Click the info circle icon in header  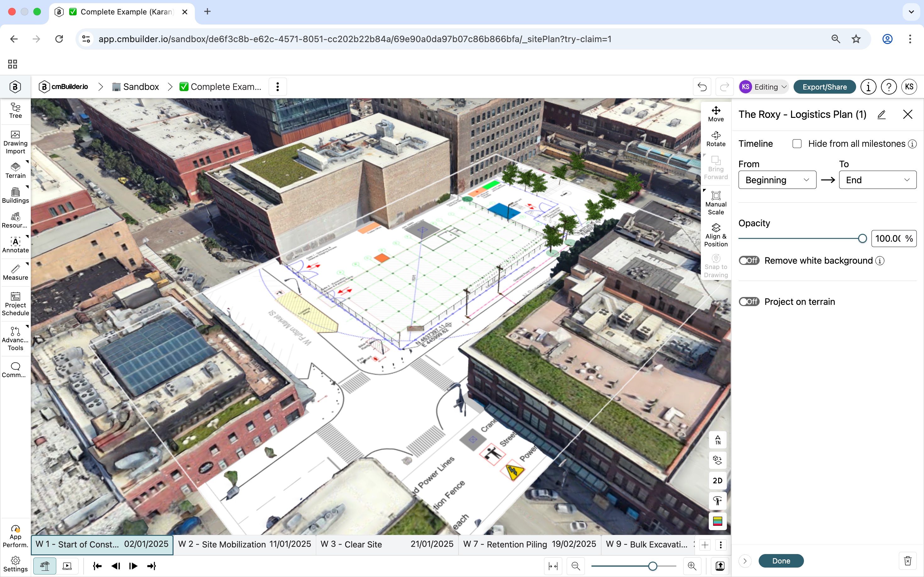click(x=868, y=87)
